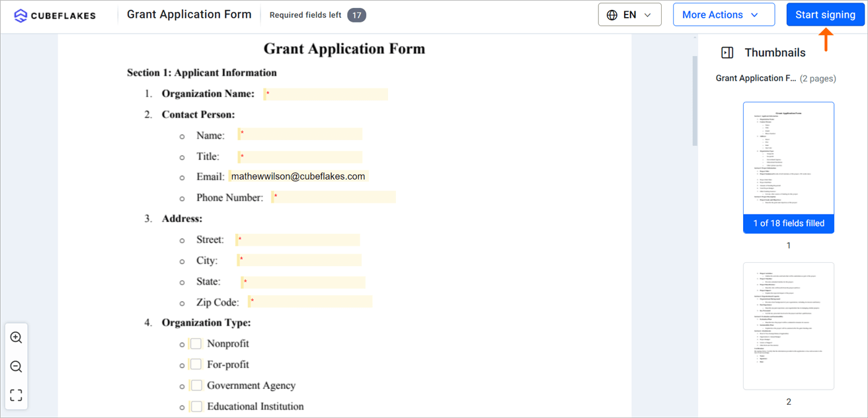The height and width of the screenshot is (418, 868).
Task: Collapse the Thumbnails panel icon
Action: pos(727,53)
